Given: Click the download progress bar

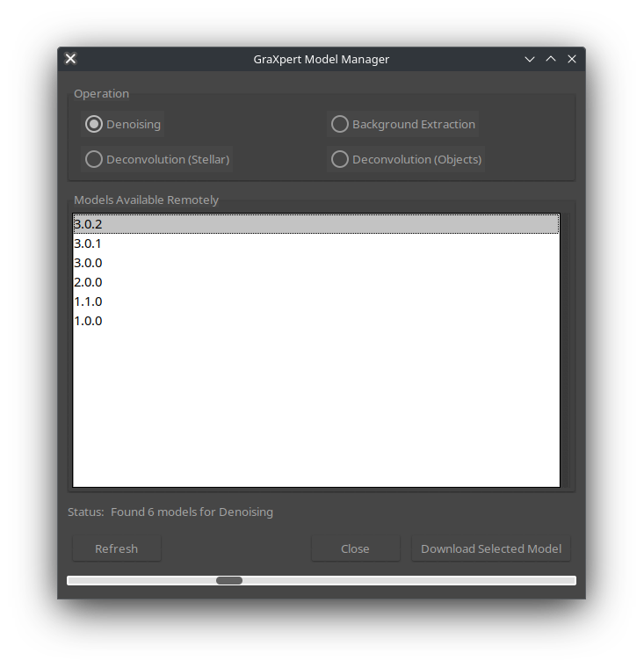Looking at the screenshot, I should coord(322,581).
